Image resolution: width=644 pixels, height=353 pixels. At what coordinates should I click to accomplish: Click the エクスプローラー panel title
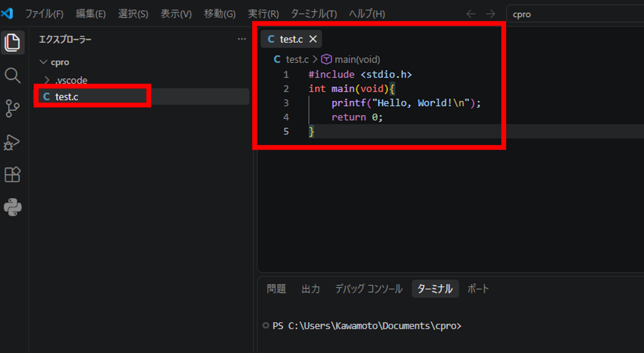pos(65,39)
